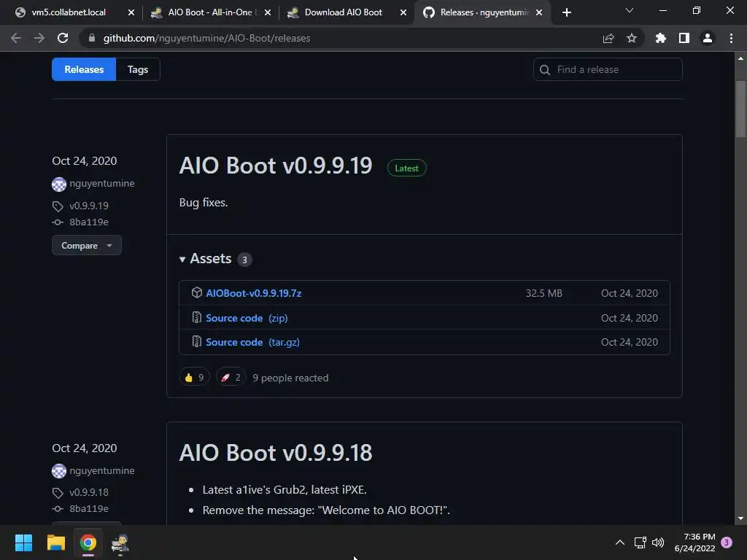Open the v0.9.9.18 tag link

point(89,492)
